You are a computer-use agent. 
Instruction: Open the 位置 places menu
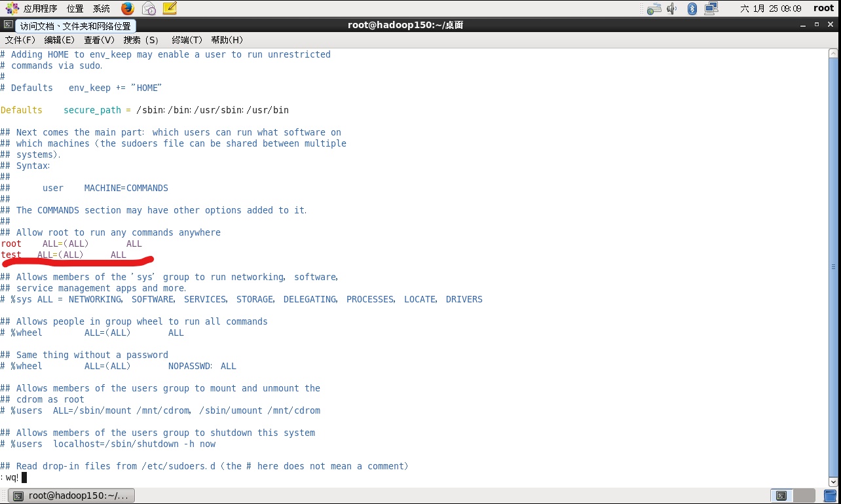(75, 9)
